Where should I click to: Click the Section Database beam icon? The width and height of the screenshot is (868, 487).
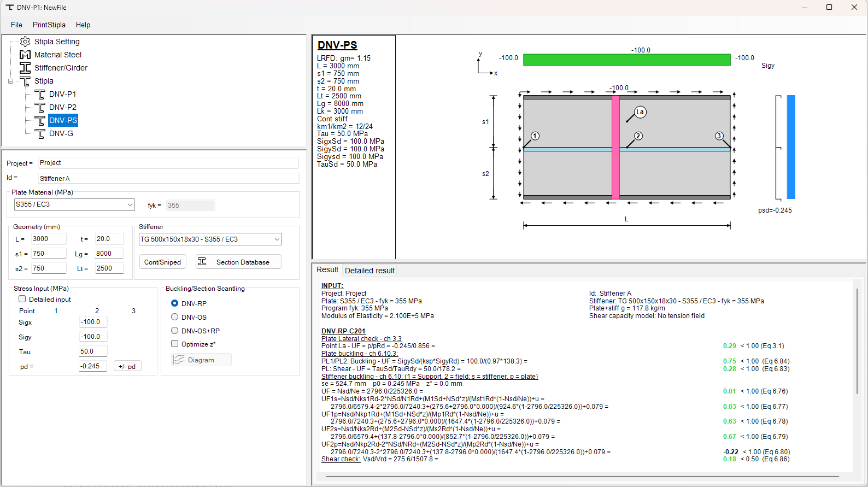(202, 262)
